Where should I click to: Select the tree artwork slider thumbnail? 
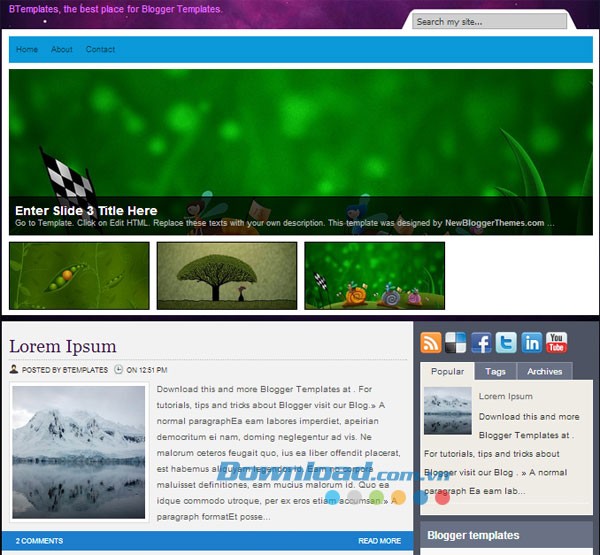227,275
